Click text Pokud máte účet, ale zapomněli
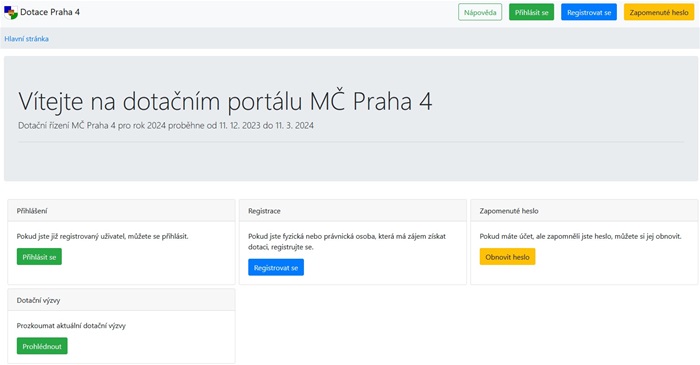This screenshot has width=700, height=365. tap(580, 236)
